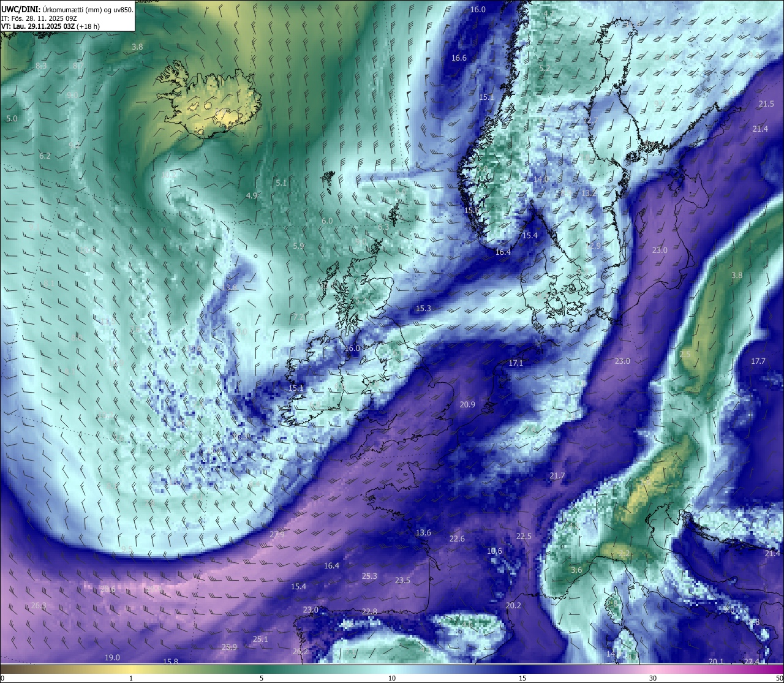Click the 22.8 value on the map
The image size is (784, 683).
pyautogui.click(x=369, y=612)
